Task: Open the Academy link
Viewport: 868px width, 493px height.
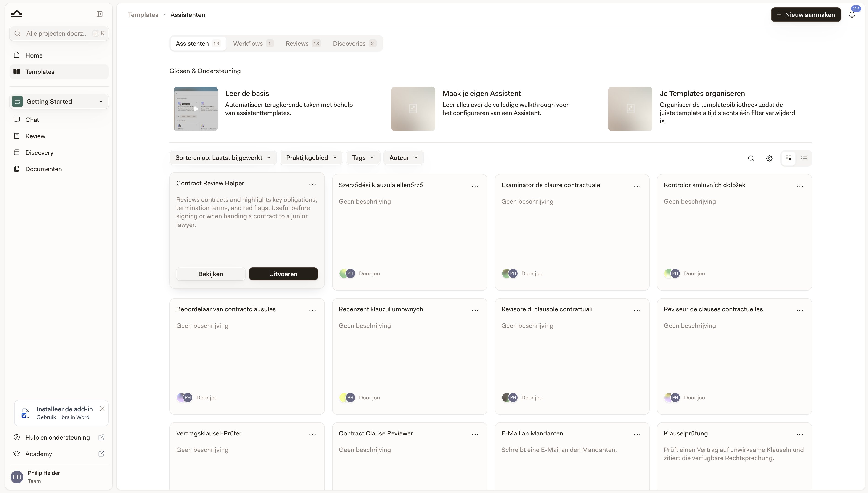Action: coord(59,454)
